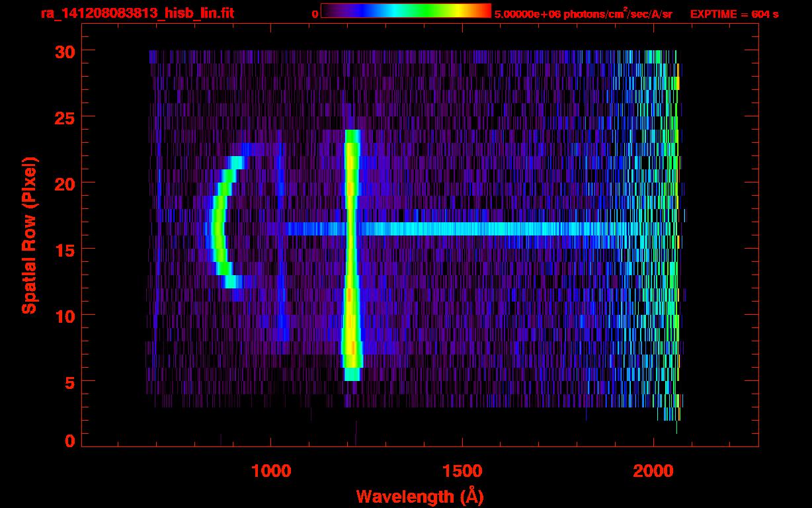Click the bright vertical line near 1216 Å
This screenshot has height=508, width=812.
351,255
